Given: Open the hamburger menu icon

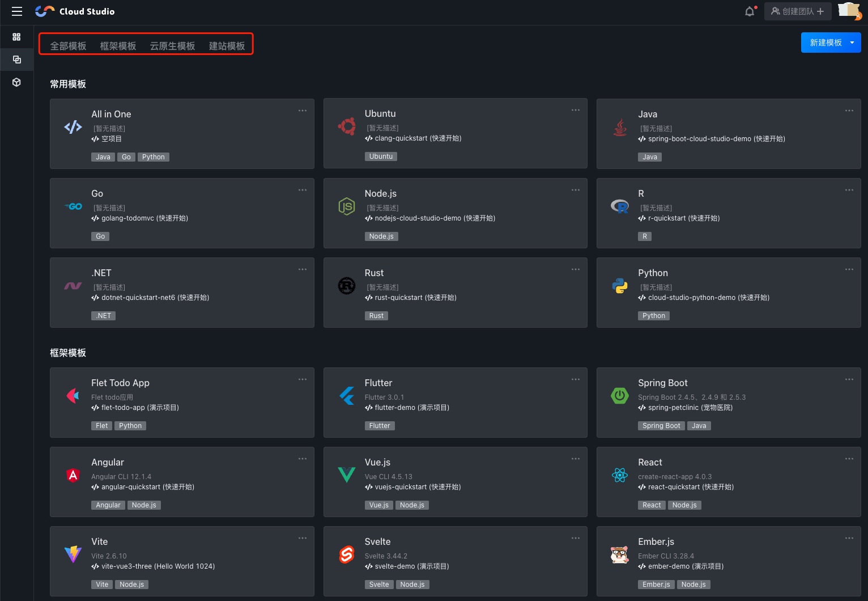Looking at the screenshot, I should 17,11.
